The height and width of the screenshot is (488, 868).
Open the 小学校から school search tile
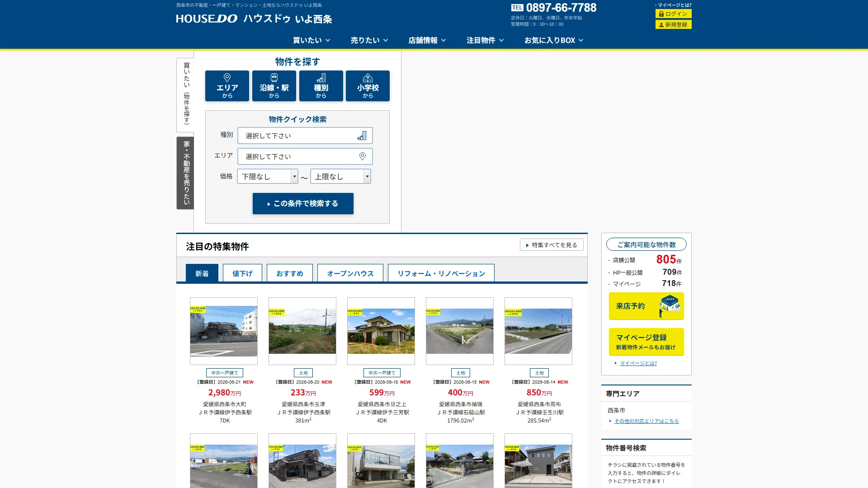(x=368, y=86)
